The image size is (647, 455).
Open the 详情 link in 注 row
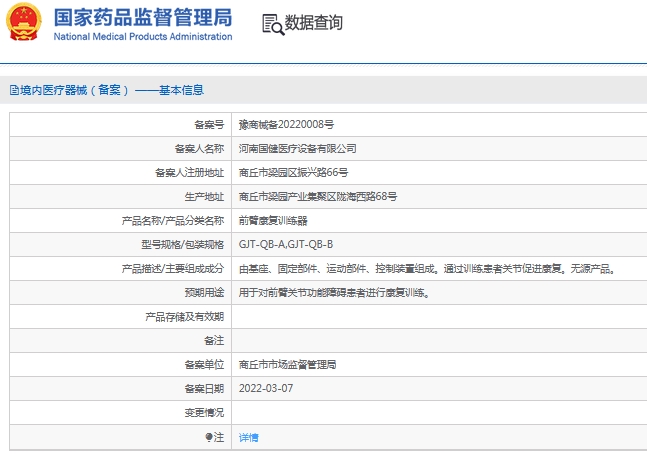tap(248, 437)
